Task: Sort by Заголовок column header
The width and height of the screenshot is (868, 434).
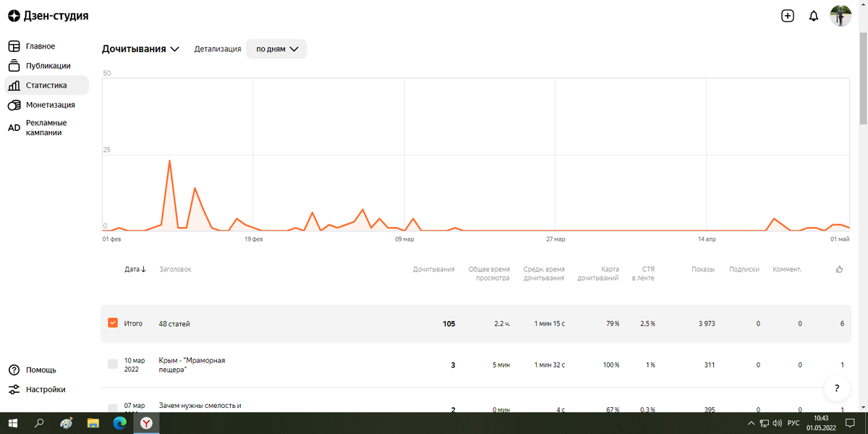Action: pos(175,269)
